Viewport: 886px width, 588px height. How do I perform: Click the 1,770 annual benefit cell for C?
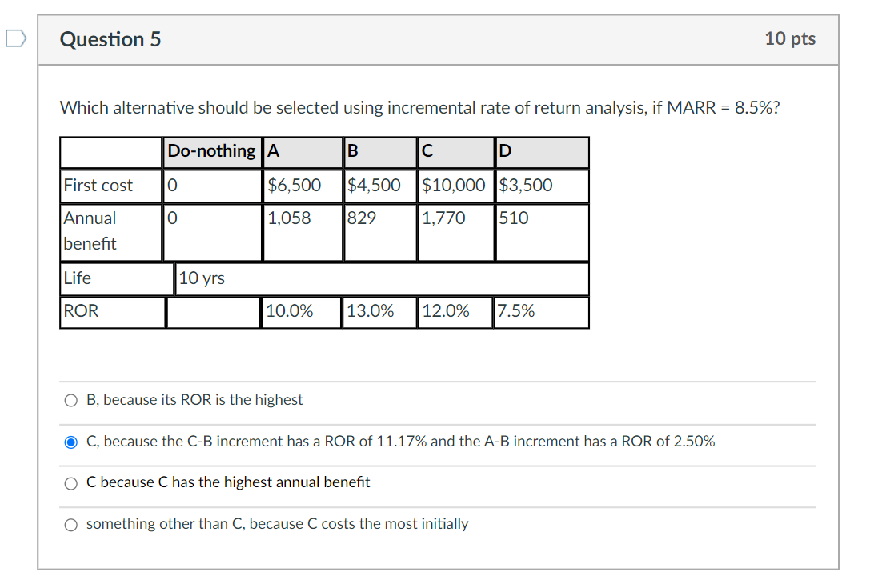point(440,218)
